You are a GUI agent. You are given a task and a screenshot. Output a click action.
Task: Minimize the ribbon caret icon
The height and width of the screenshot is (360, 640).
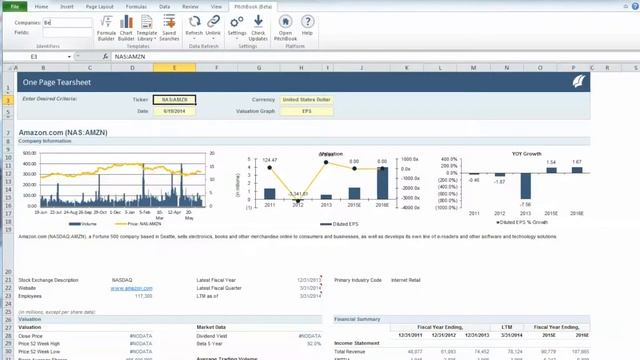(x=626, y=7)
